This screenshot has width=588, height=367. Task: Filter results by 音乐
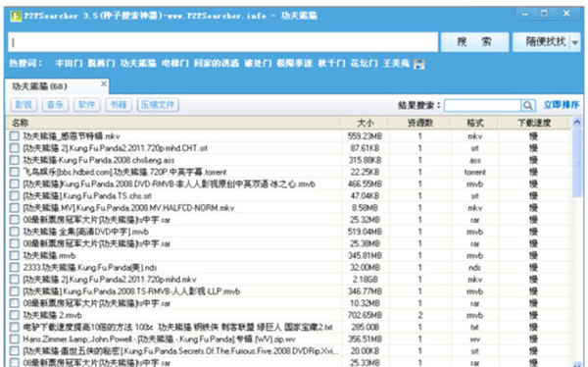(55, 105)
